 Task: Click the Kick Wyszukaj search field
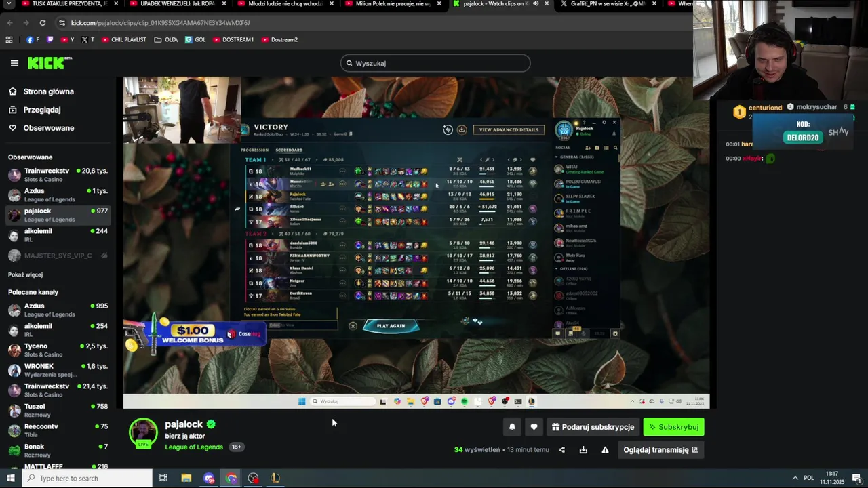[435, 63]
